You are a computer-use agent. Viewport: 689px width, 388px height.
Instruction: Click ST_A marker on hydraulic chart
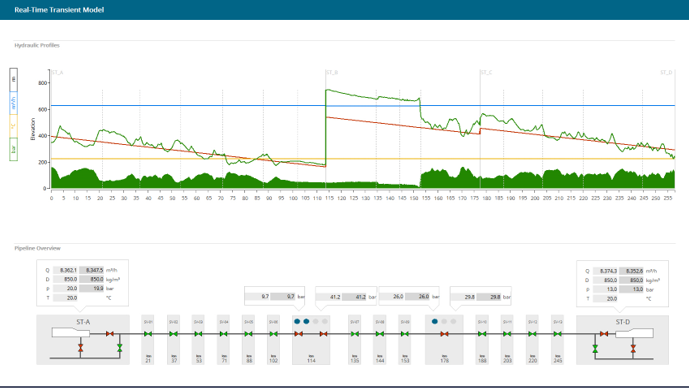click(58, 73)
